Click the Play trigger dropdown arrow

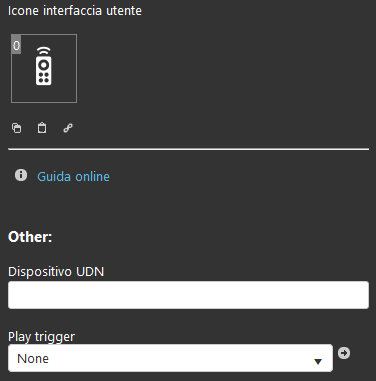click(318, 361)
